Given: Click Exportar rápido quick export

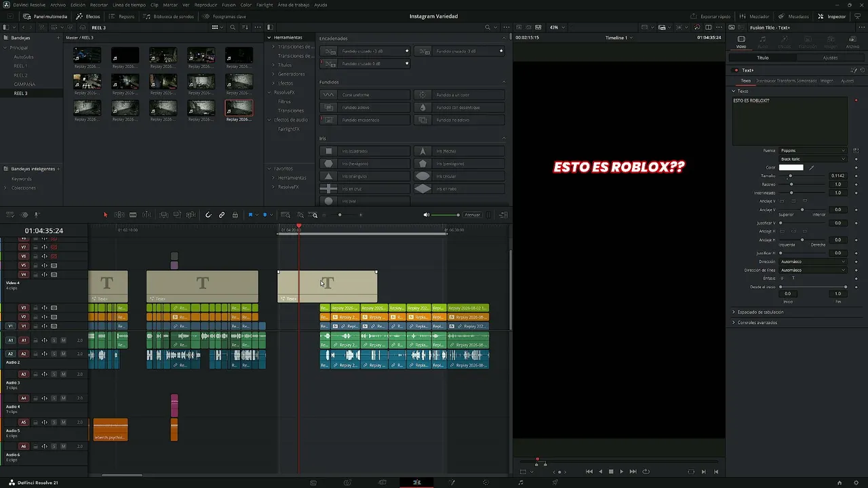Looking at the screenshot, I should coord(711,16).
